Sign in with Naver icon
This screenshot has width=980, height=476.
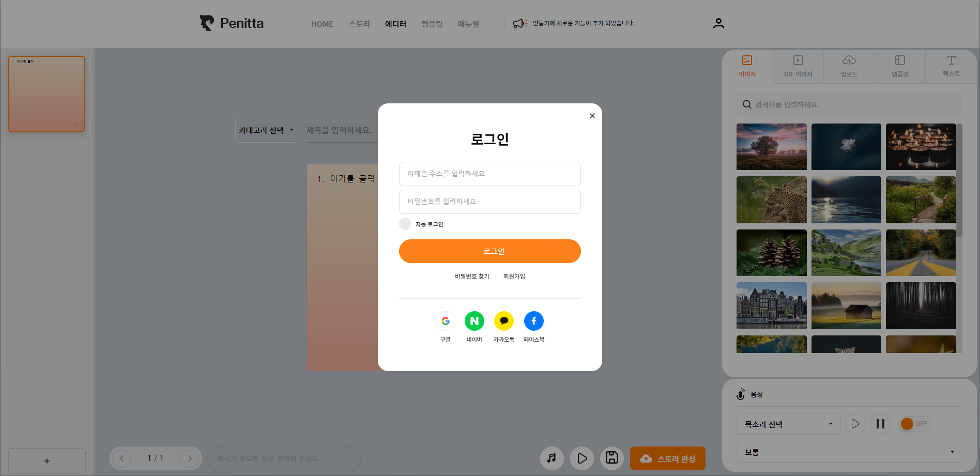[x=474, y=321]
